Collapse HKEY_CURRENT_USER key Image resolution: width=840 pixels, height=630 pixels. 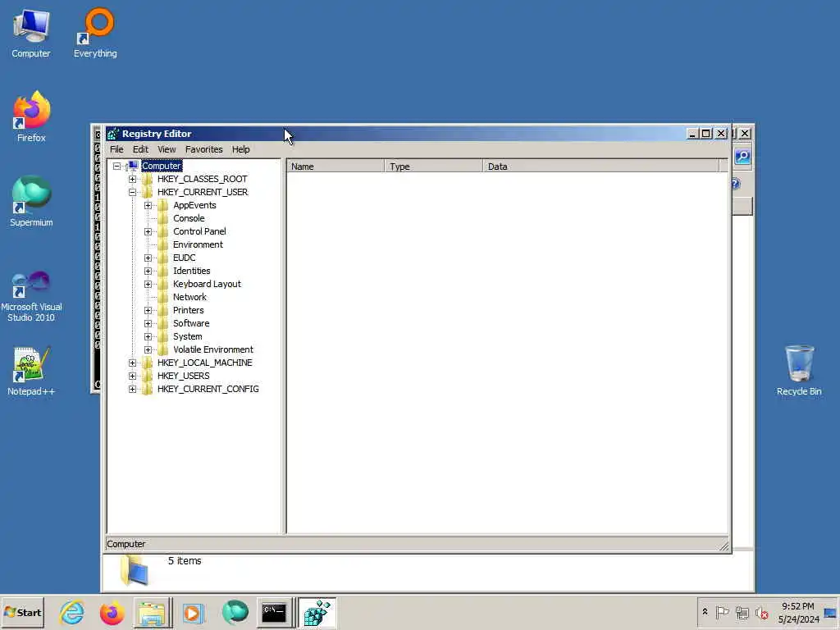point(132,192)
